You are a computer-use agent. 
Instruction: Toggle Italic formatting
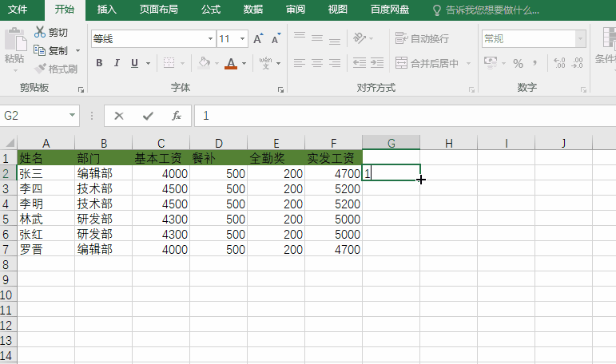coord(117,63)
